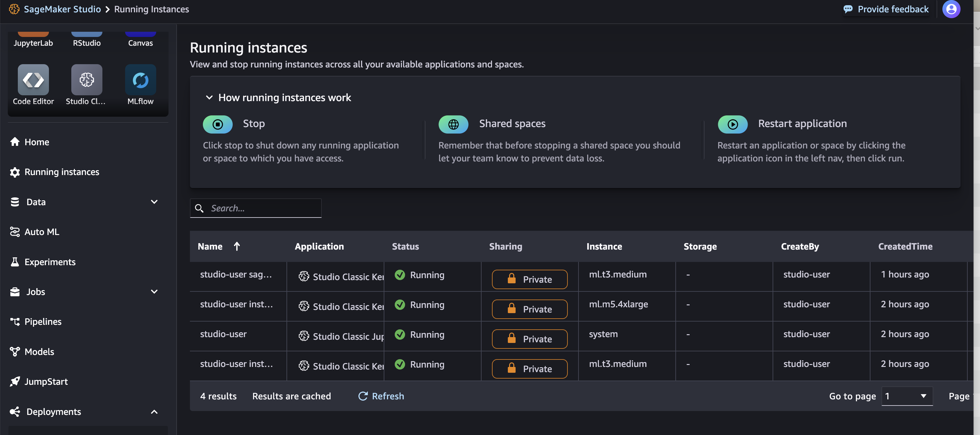Image resolution: width=980 pixels, height=435 pixels.
Task: Click the Provide feedback link
Action: 886,9
